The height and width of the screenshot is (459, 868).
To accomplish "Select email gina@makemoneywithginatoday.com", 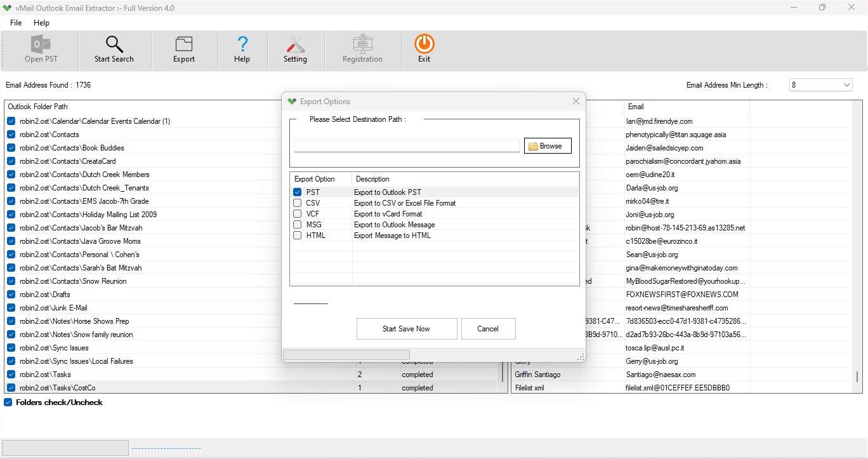I will coord(681,268).
